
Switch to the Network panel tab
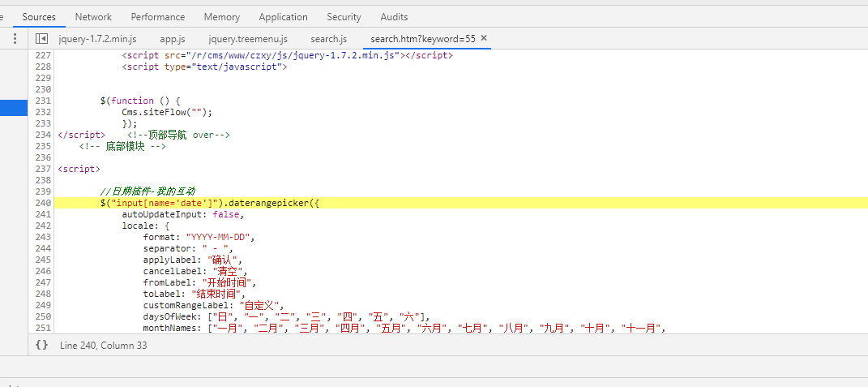(93, 16)
